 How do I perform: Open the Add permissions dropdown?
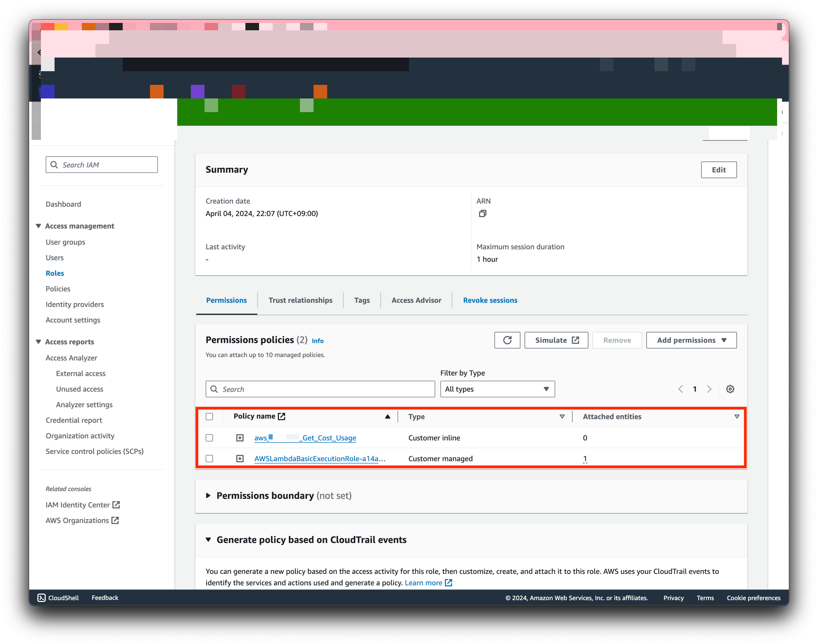click(691, 340)
